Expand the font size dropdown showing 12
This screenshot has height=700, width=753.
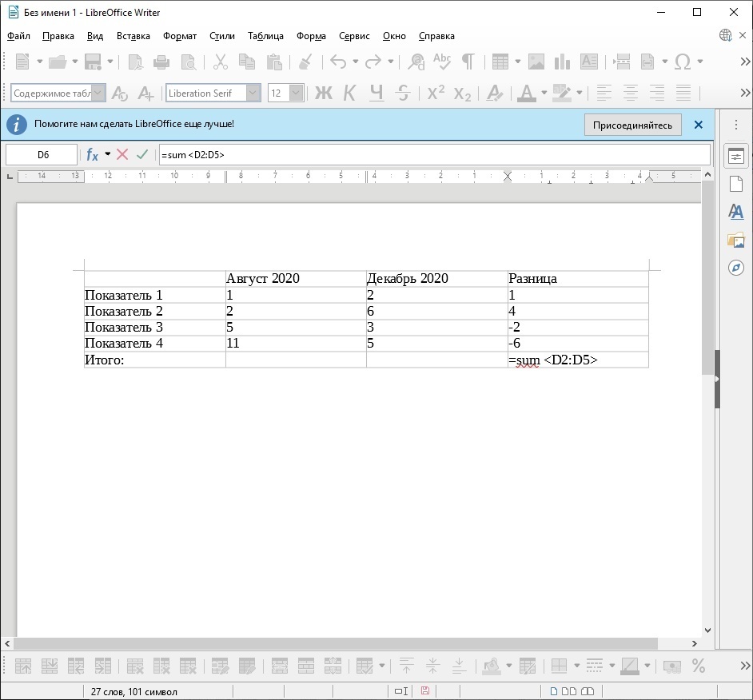297,93
